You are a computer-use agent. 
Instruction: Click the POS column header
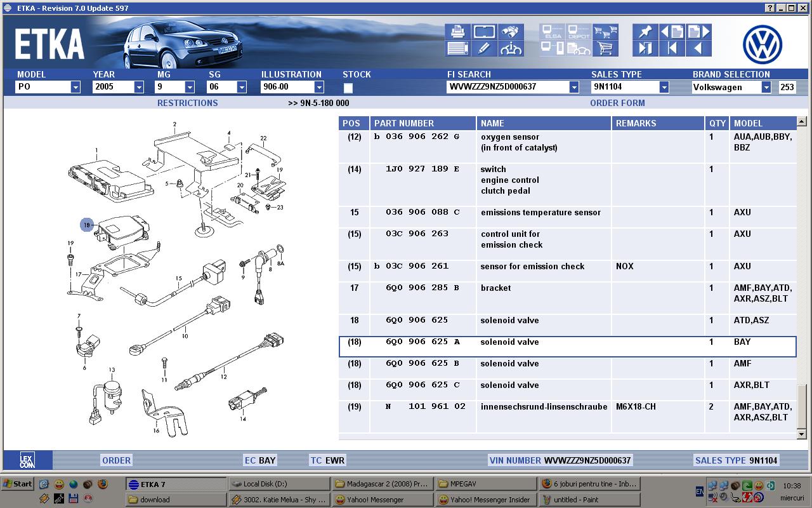tap(354, 123)
